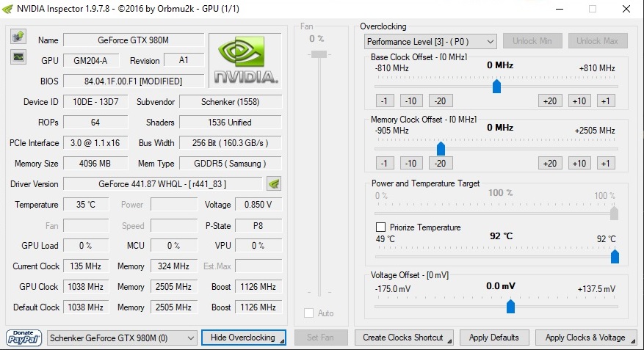The image size is (644, 350).
Task: Click the NVIDIA logo image
Action: [x=245, y=60]
